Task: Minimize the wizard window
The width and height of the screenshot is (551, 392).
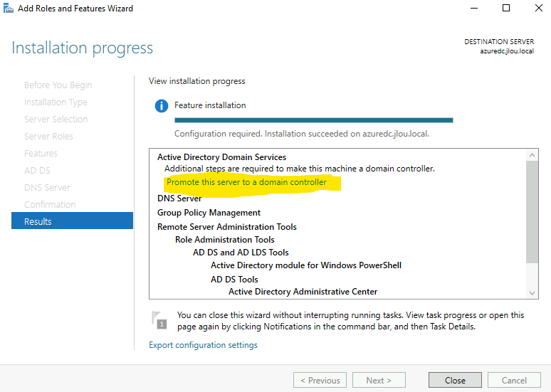Action: coord(474,8)
